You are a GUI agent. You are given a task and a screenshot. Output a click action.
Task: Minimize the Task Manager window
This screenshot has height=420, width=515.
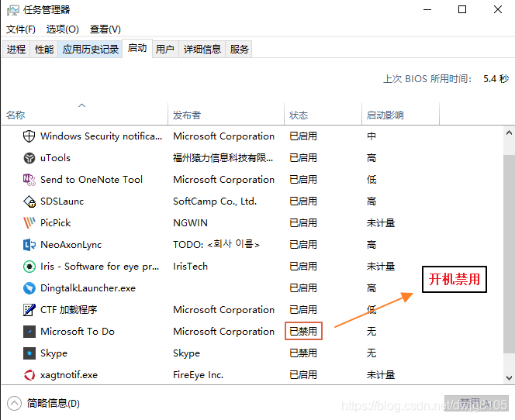coord(427,9)
